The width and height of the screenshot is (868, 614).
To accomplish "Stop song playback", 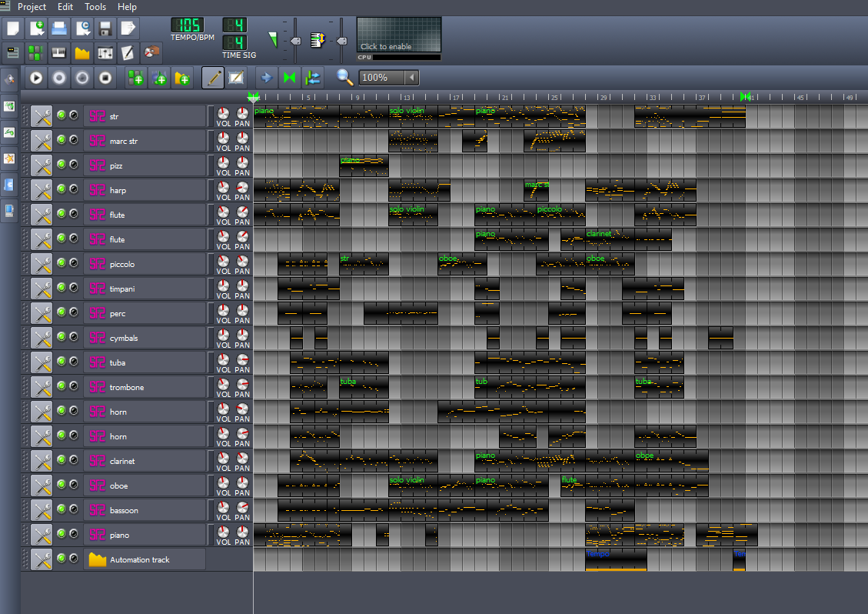I will [105, 78].
